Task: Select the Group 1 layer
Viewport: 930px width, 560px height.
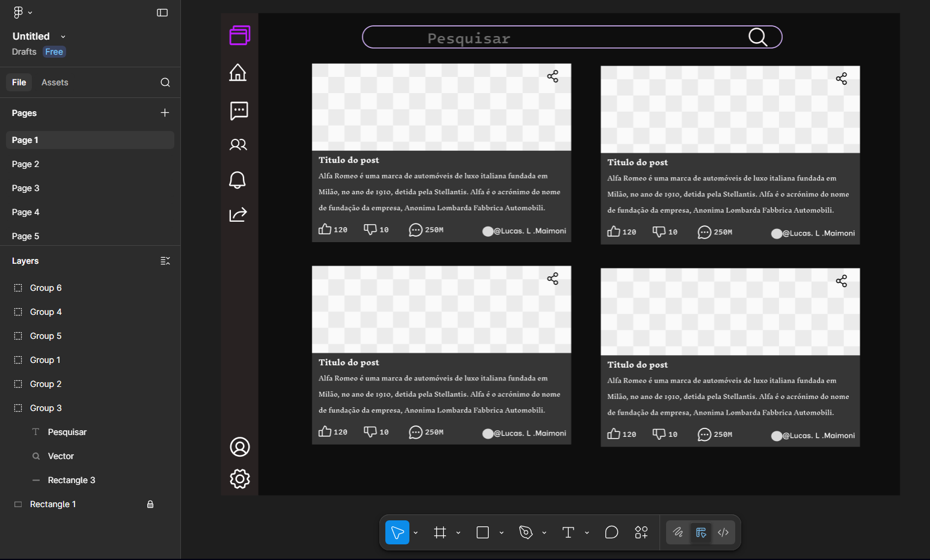Action: click(x=90, y=360)
